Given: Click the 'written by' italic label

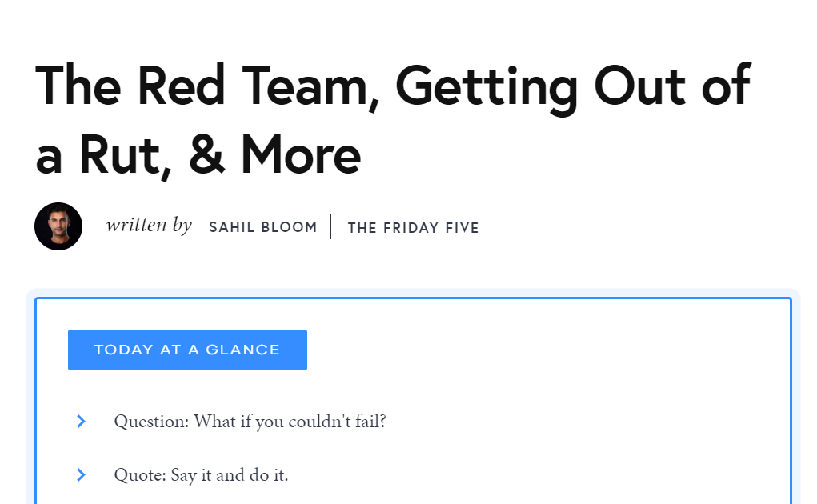Looking at the screenshot, I should pos(149,226).
